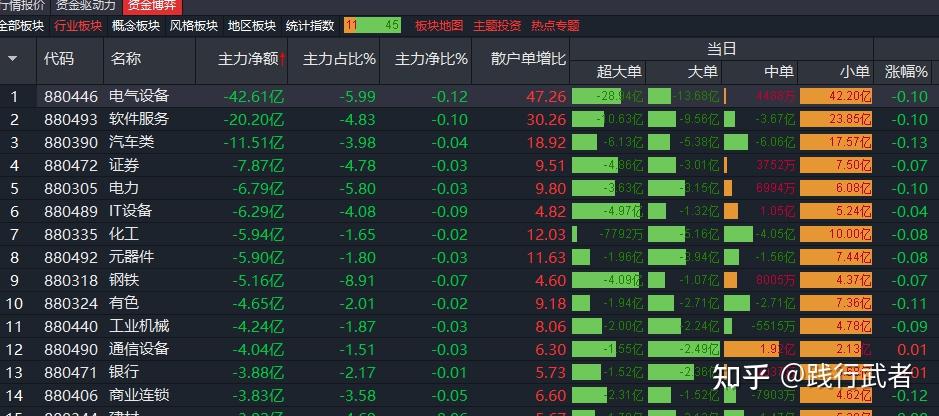Sort by the 代码 column header

[x=59, y=59]
